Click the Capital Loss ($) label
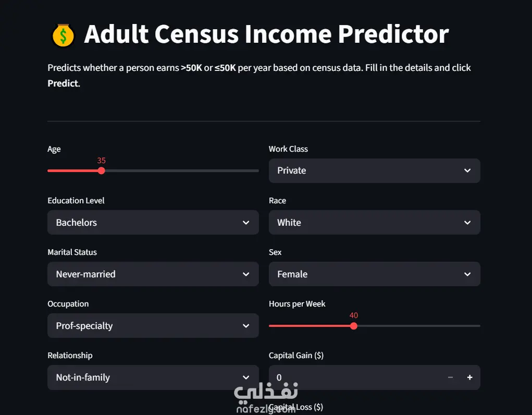532x415 pixels. tap(296, 407)
